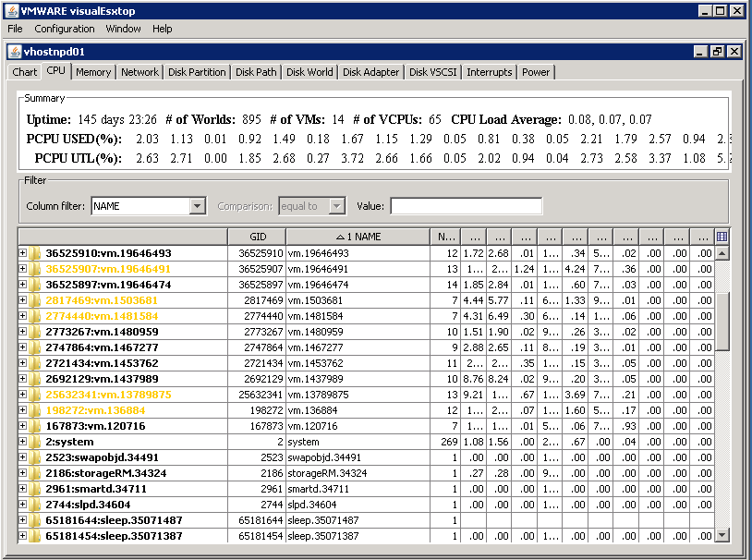Expand the 25632341:vm.13789875 row
The image size is (752, 560).
point(22,394)
